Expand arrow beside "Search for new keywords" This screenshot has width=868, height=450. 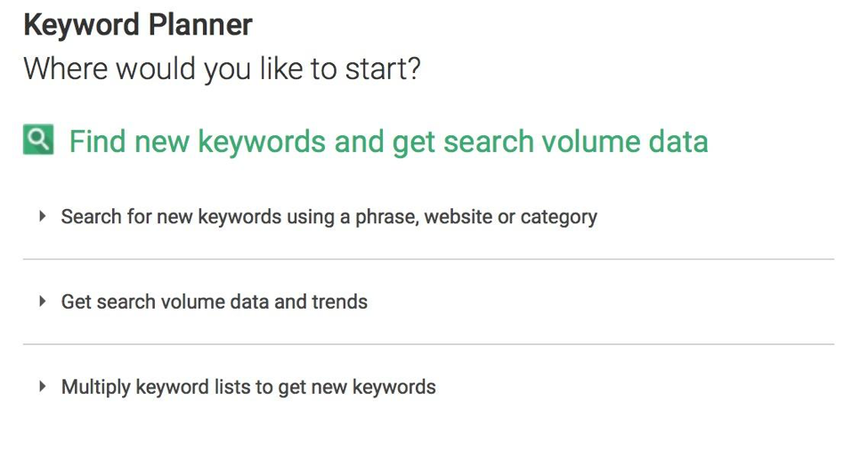coord(42,216)
